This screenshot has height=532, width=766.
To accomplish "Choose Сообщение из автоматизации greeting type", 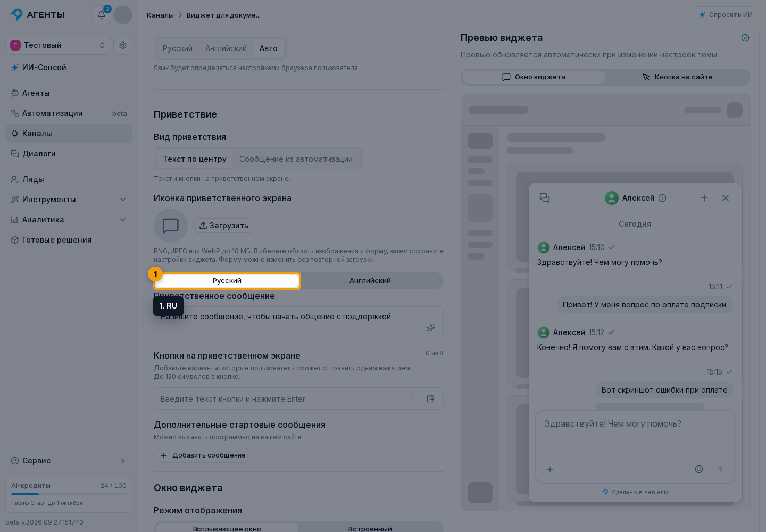I will (x=296, y=159).
